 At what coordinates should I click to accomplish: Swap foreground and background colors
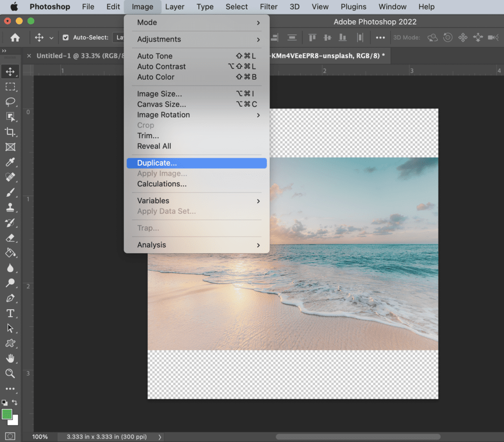(x=15, y=402)
